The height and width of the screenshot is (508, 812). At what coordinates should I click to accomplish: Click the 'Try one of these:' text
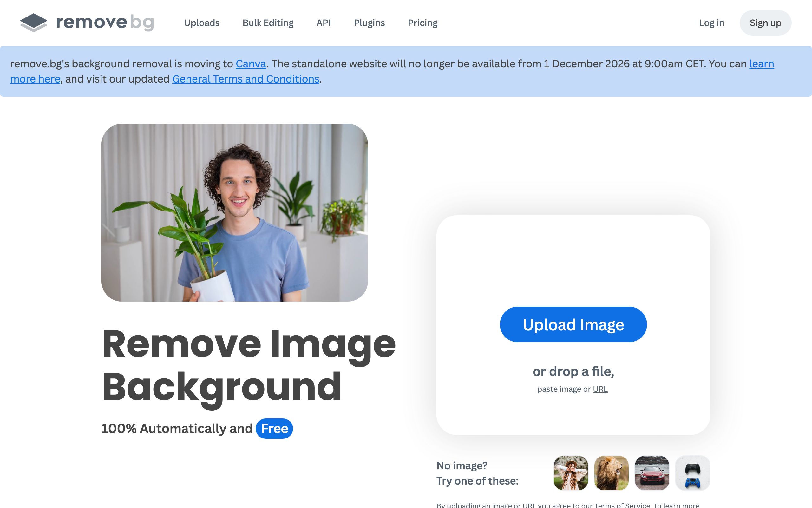477,481
